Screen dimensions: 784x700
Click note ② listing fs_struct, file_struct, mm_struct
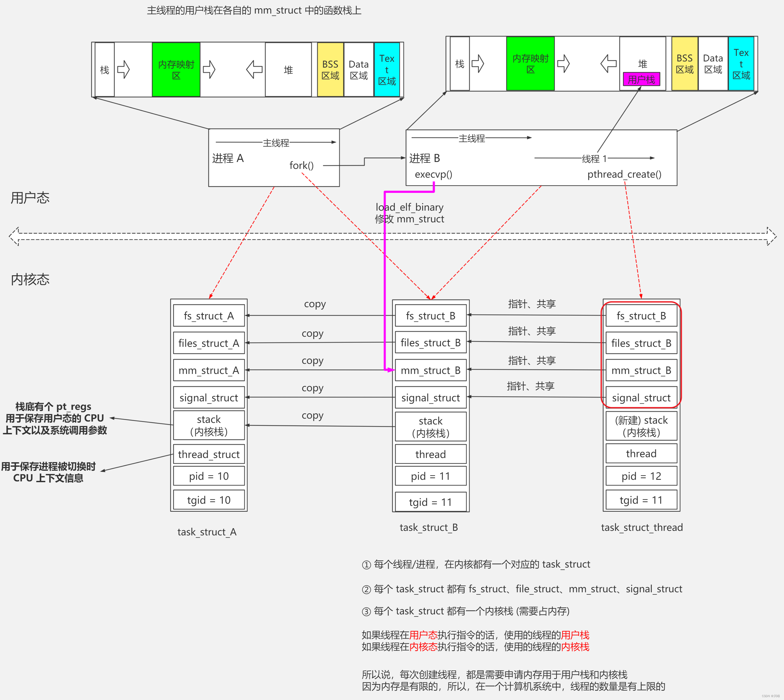(x=522, y=589)
